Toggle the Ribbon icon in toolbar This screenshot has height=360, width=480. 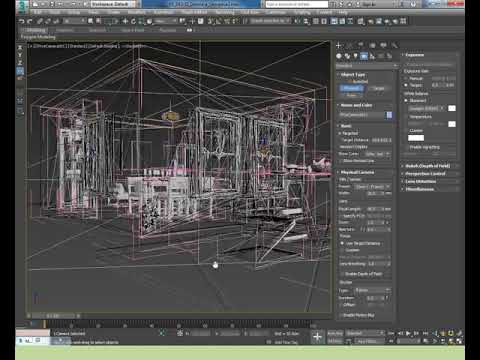334,21
